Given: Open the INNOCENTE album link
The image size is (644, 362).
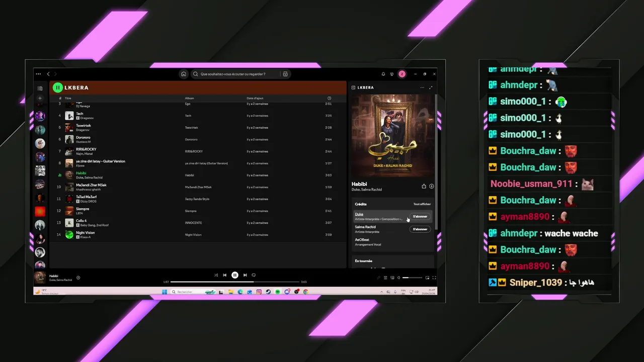Looking at the screenshot, I should [x=193, y=223].
